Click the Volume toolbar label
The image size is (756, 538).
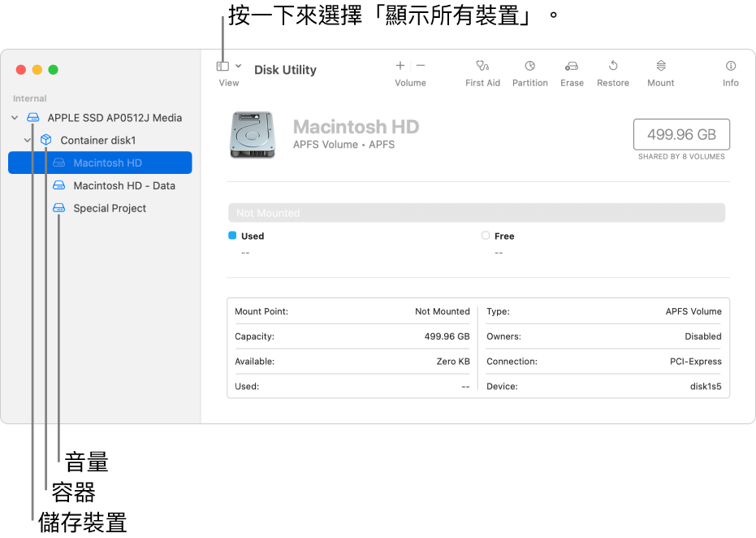coord(410,83)
